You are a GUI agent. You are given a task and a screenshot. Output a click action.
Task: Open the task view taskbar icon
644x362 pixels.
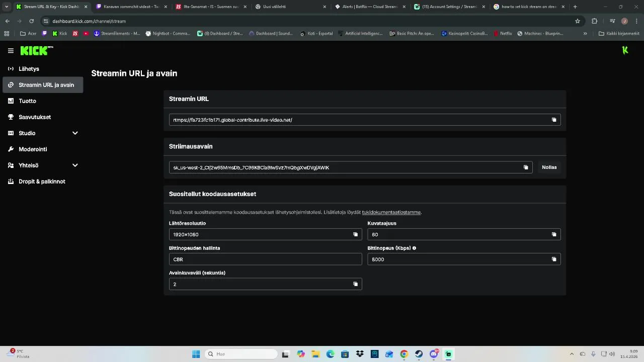(x=286, y=354)
